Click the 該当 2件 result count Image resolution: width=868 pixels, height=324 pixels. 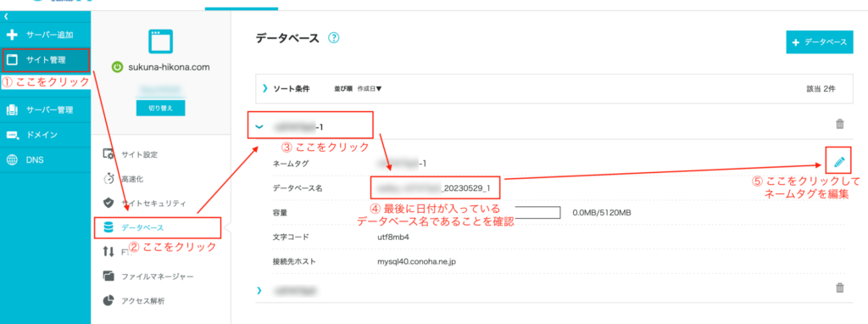coord(821,88)
